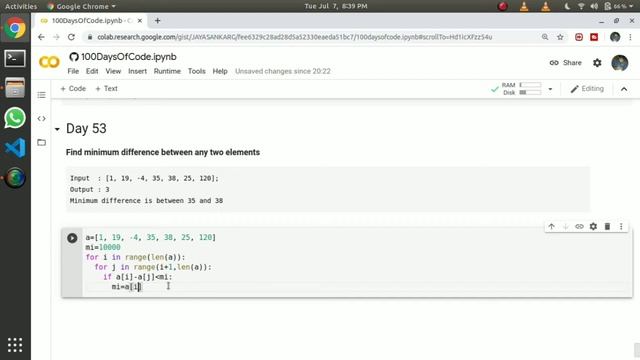Close the 100DaysOfCode.ipynb tab

click(140, 20)
